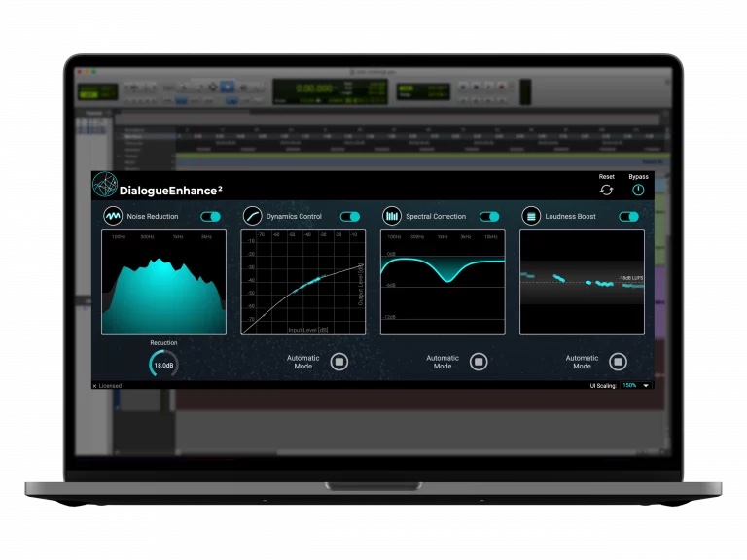Turn off the Spectral Correction switch

coord(489,217)
